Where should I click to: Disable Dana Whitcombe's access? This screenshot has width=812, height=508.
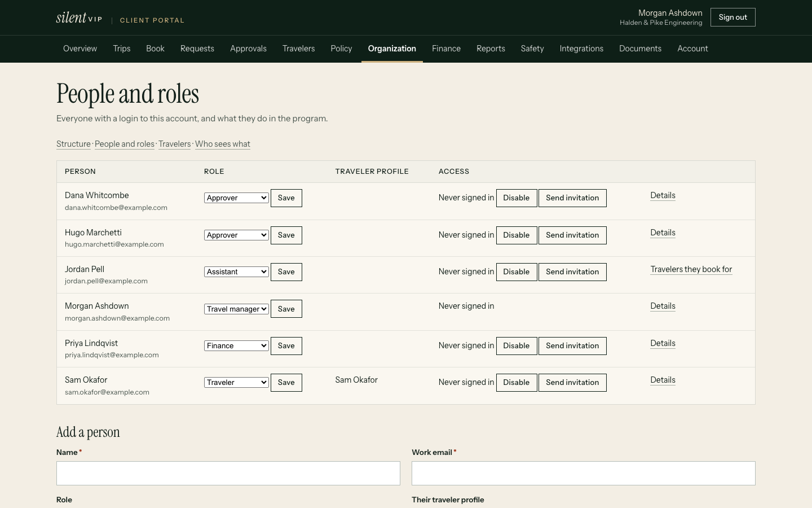click(x=517, y=198)
